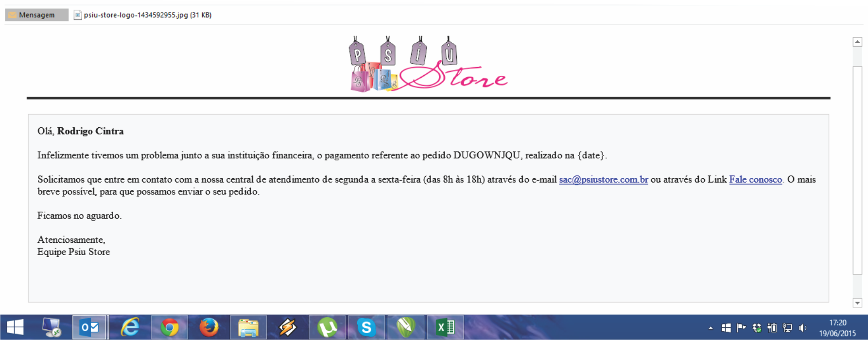Switch to the Outlook taskbar window
The image size is (868, 340).
[x=90, y=327]
